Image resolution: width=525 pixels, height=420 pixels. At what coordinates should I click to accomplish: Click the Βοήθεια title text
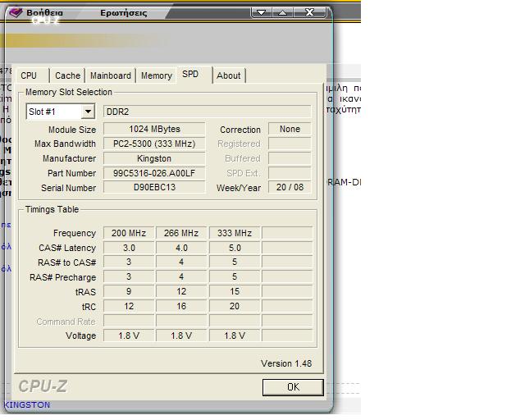[44, 13]
